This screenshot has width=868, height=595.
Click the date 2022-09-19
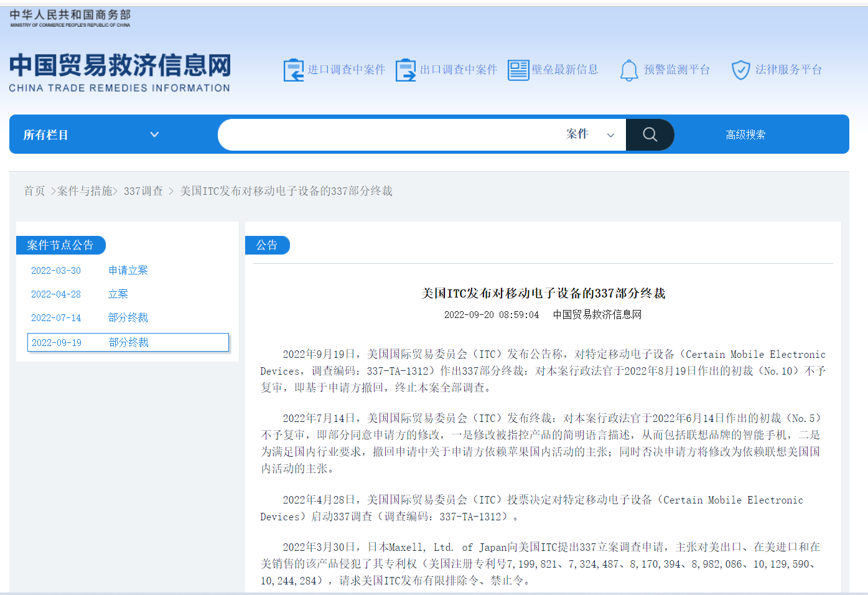(57, 343)
